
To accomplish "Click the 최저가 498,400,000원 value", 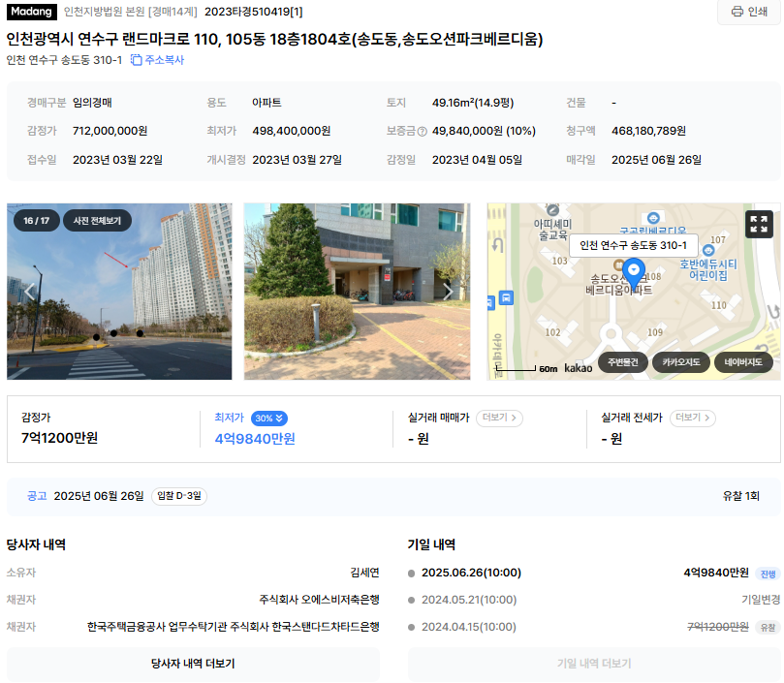I will (291, 131).
